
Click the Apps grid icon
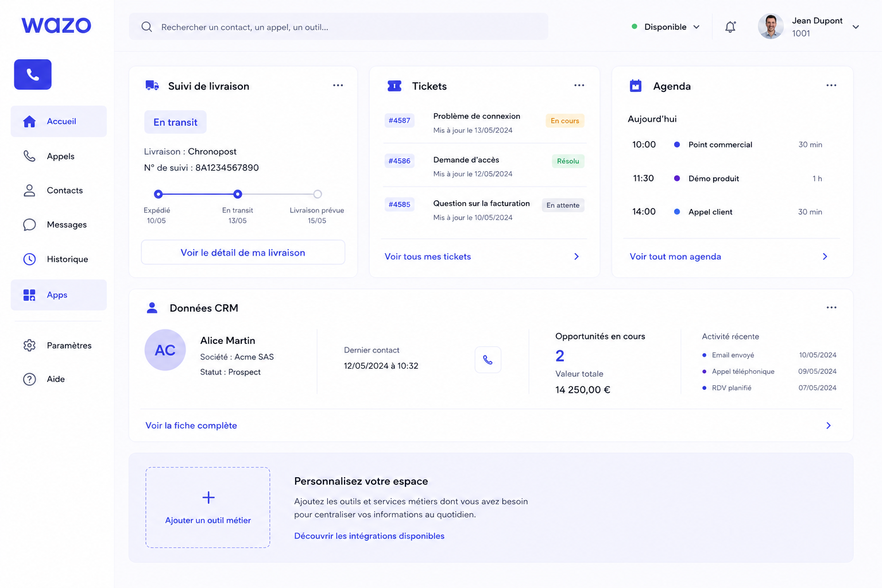29,295
